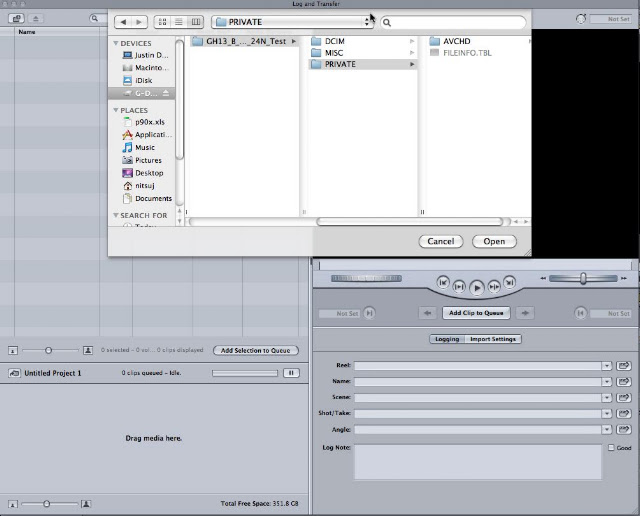Select Macinto... drive in sidebar
The width and height of the screenshot is (640, 516).
[145, 68]
